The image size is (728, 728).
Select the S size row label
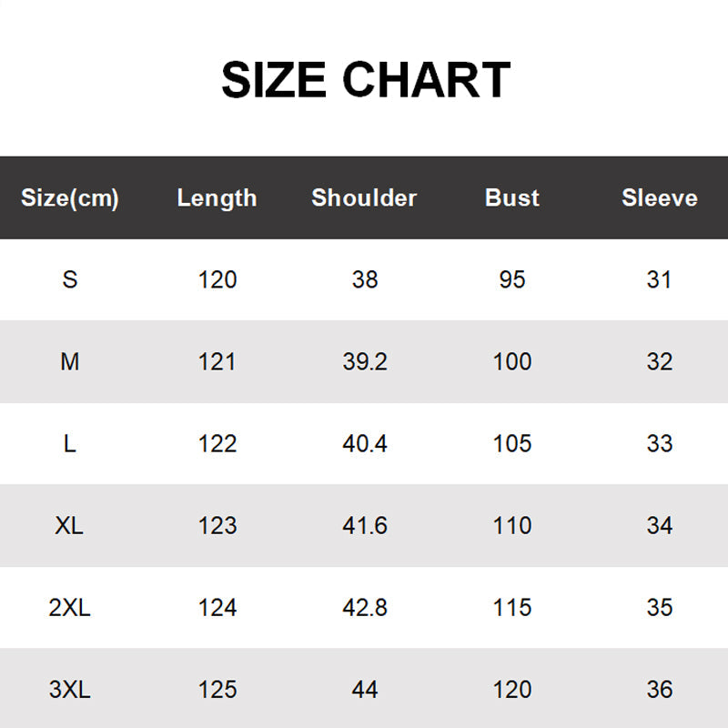click(70, 279)
